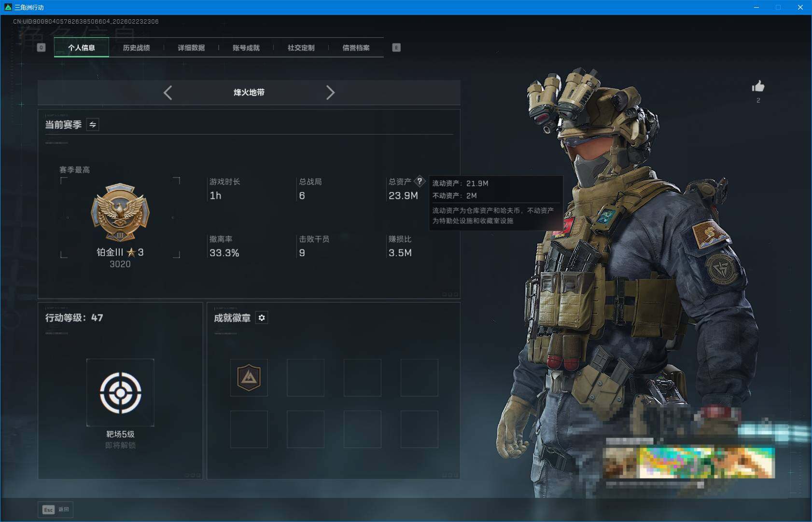
Task: Select the earned achievement badge in 成就徽章
Action: point(249,377)
